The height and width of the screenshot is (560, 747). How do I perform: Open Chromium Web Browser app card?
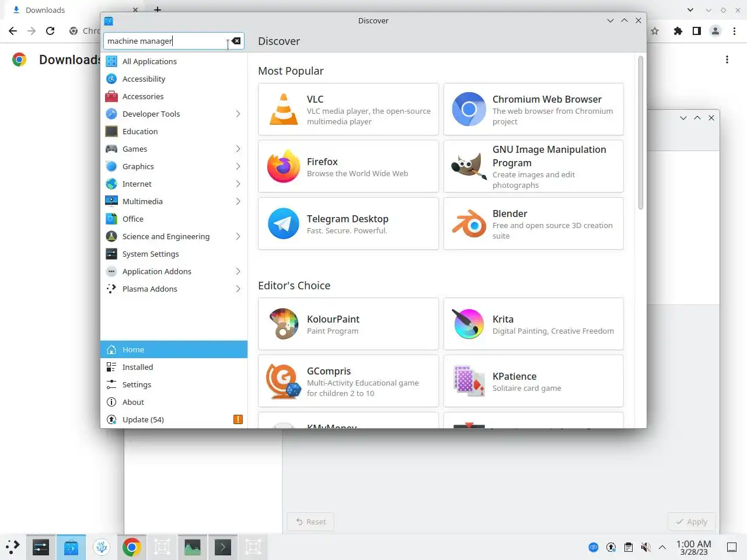[x=533, y=109]
